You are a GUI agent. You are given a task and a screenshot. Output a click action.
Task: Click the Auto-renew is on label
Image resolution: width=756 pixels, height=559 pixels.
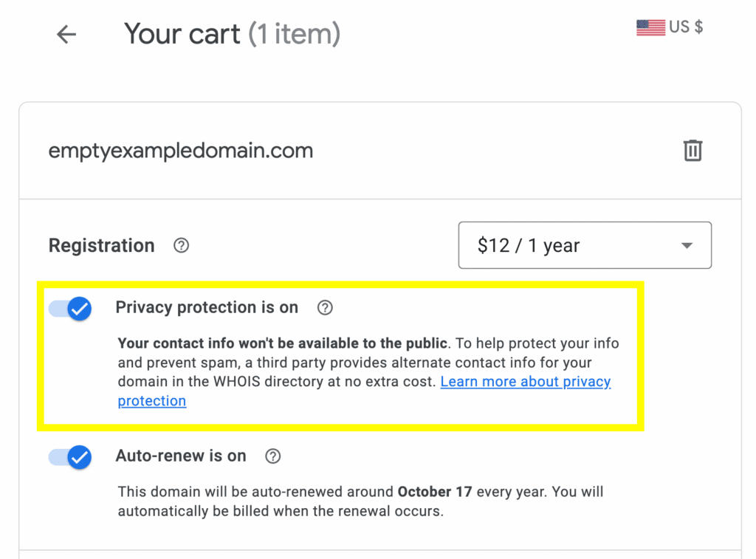pos(181,456)
